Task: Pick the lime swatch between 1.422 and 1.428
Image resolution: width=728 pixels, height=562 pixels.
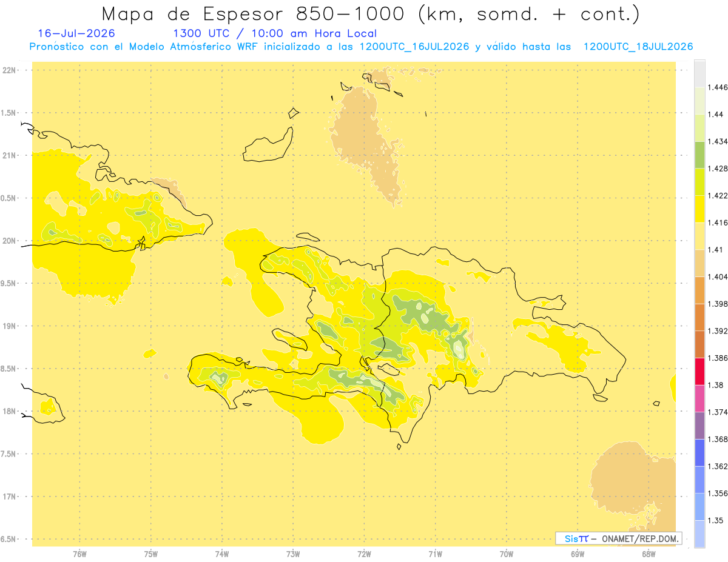Action: [699, 182]
